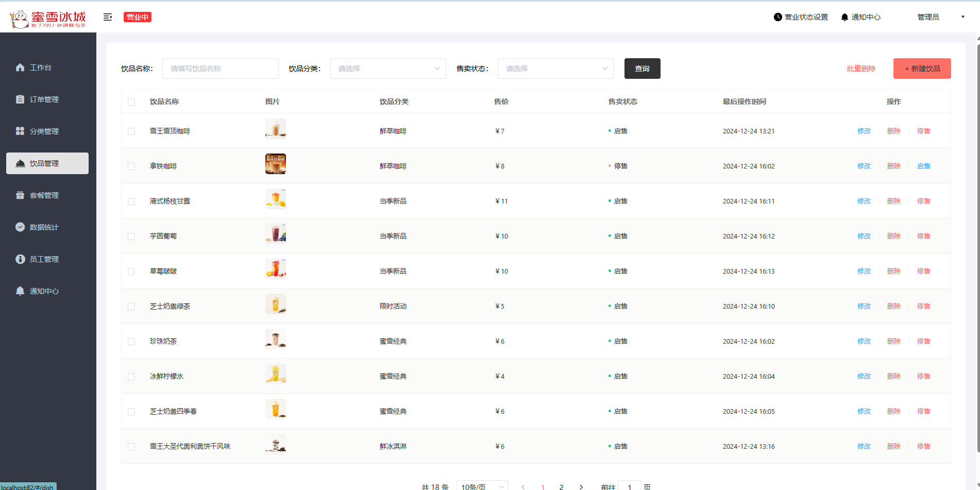Collapse the sidebar with the hamburger icon
The height and width of the screenshot is (490, 980).
click(x=108, y=17)
